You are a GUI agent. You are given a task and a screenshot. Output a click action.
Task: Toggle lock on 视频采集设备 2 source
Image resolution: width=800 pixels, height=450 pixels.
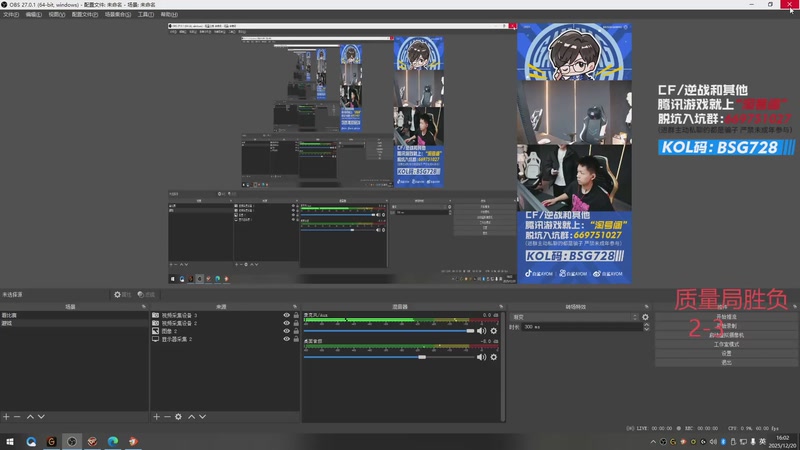pyautogui.click(x=296, y=323)
